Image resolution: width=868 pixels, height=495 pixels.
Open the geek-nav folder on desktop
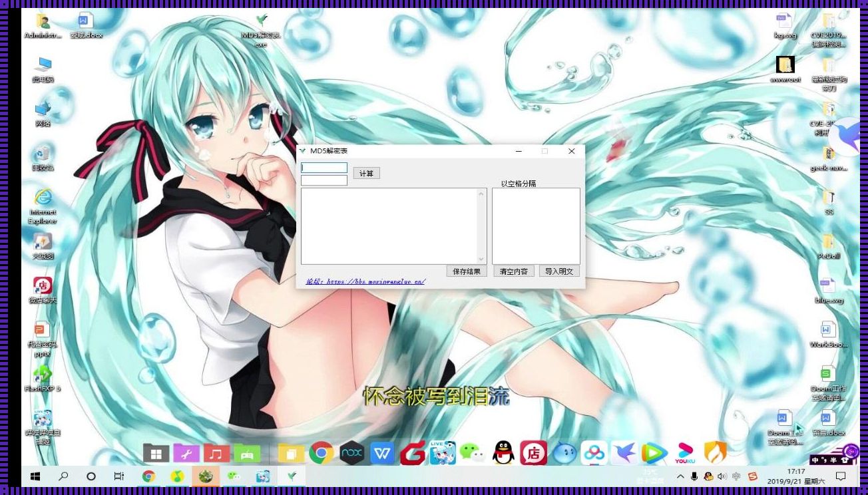[x=829, y=158]
